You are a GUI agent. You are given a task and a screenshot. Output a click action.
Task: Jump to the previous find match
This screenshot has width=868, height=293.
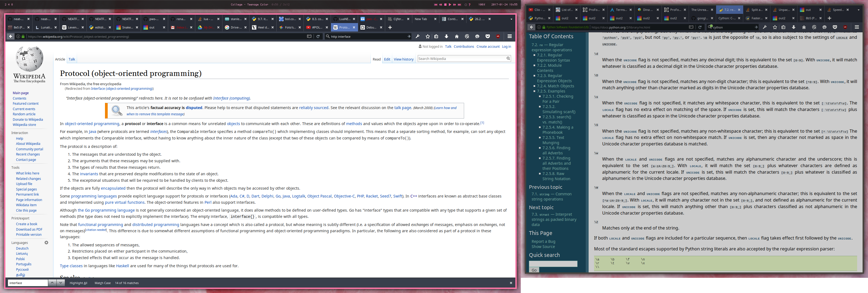52,283
